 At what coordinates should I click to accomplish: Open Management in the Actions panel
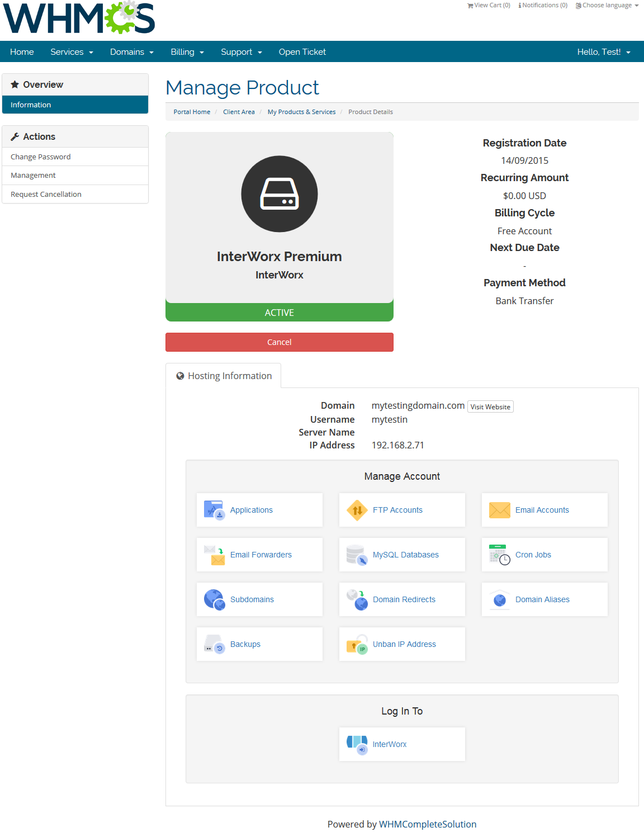[x=75, y=175]
